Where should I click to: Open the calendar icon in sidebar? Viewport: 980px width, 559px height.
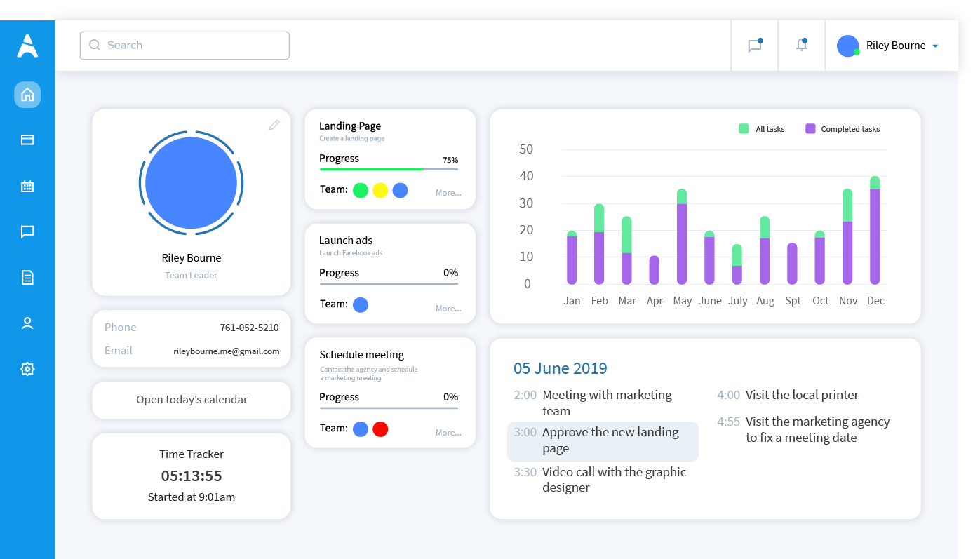[27, 186]
